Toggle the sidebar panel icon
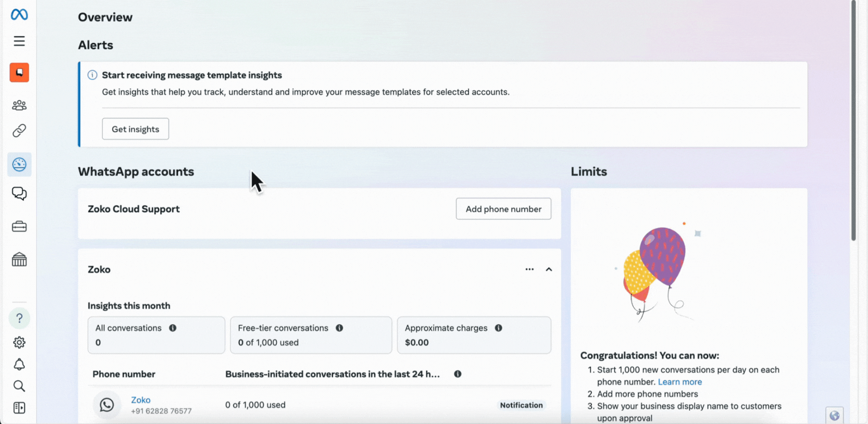This screenshot has height=424, width=868. [x=19, y=408]
